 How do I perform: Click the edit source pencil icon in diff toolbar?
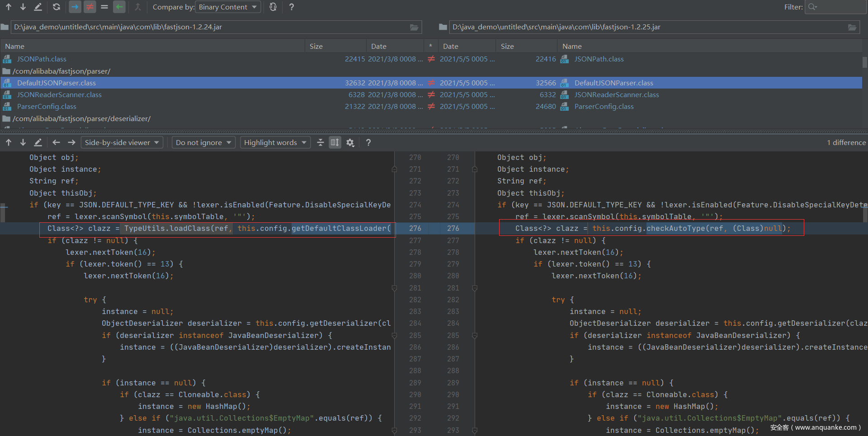click(38, 143)
